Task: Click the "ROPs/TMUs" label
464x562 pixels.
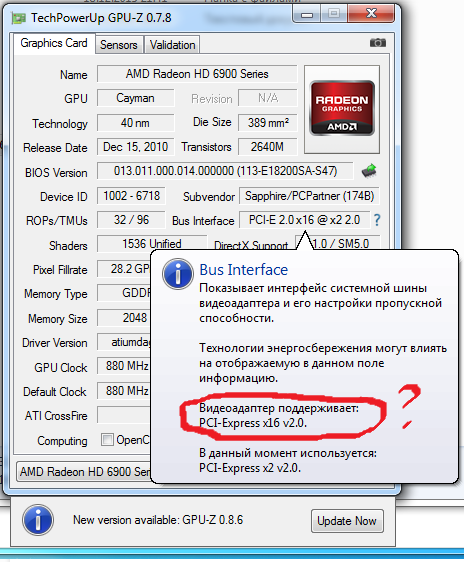Action: point(57,221)
